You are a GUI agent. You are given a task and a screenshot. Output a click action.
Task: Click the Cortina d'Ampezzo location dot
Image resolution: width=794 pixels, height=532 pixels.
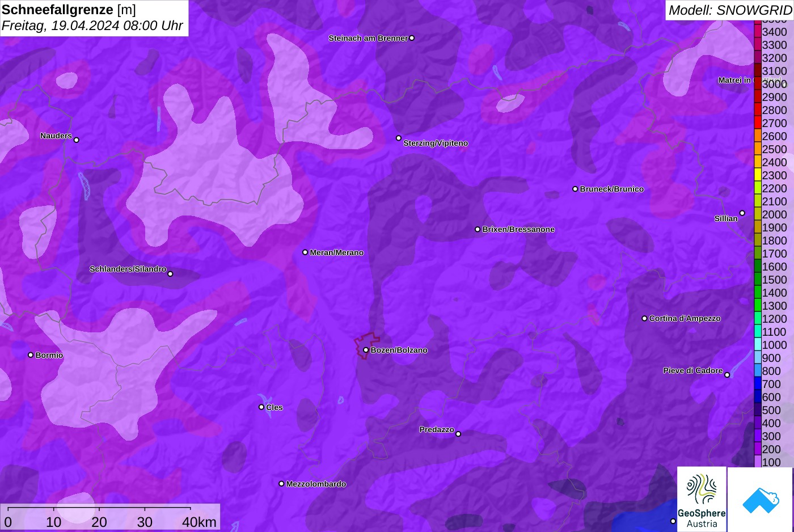coord(644,318)
